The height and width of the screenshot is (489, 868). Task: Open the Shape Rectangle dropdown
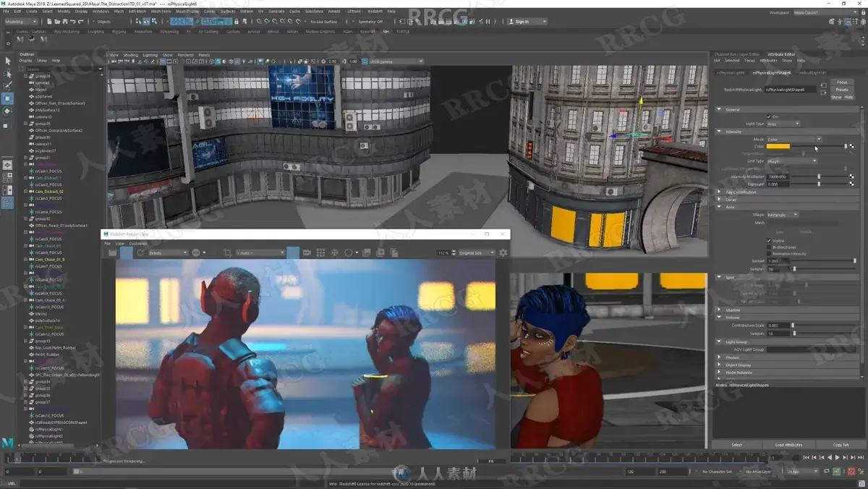click(x=783, y=215)
